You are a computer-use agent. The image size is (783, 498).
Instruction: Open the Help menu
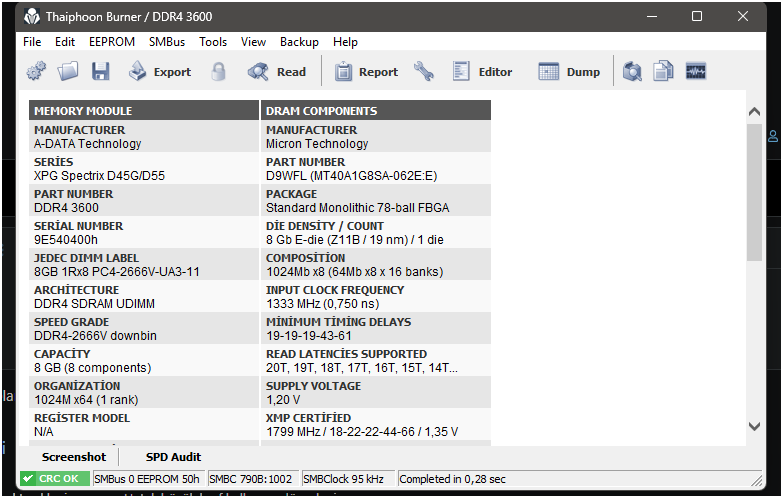click(x=345, y=42)
